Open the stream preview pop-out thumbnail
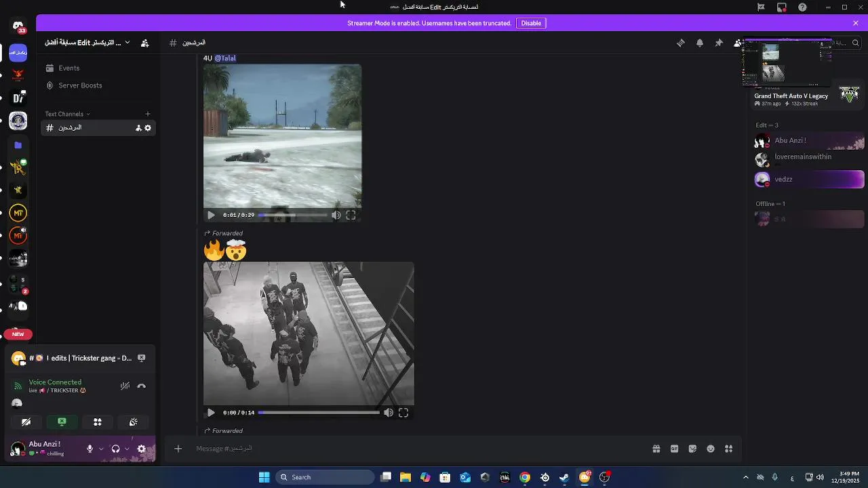Screen dimensions: 868x488 coord(787,62)
